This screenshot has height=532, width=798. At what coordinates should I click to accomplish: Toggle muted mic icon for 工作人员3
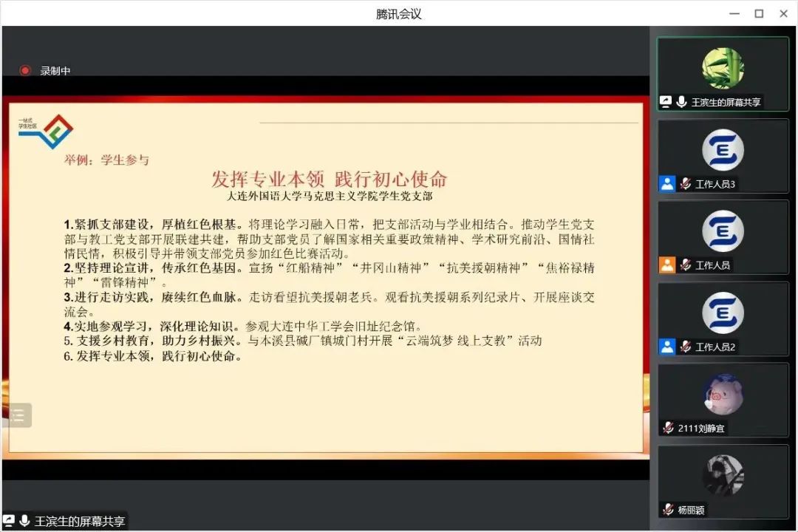click(685, 184)
